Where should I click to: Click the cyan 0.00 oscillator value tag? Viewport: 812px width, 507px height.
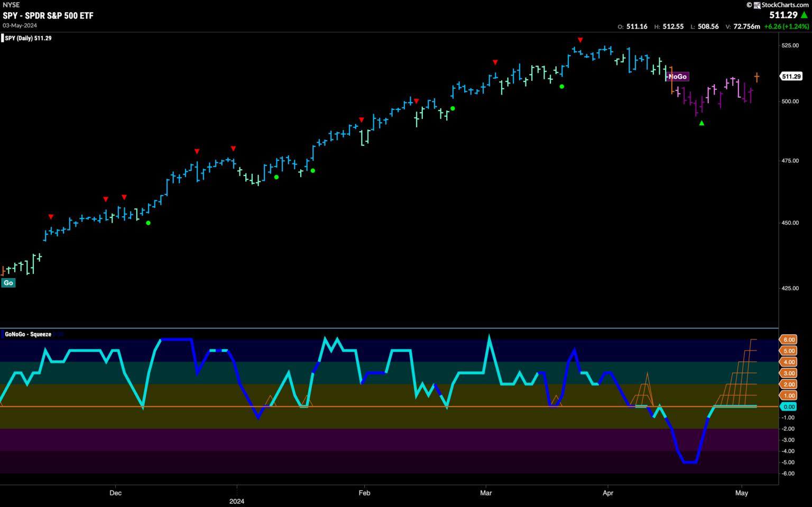(789, 407)
